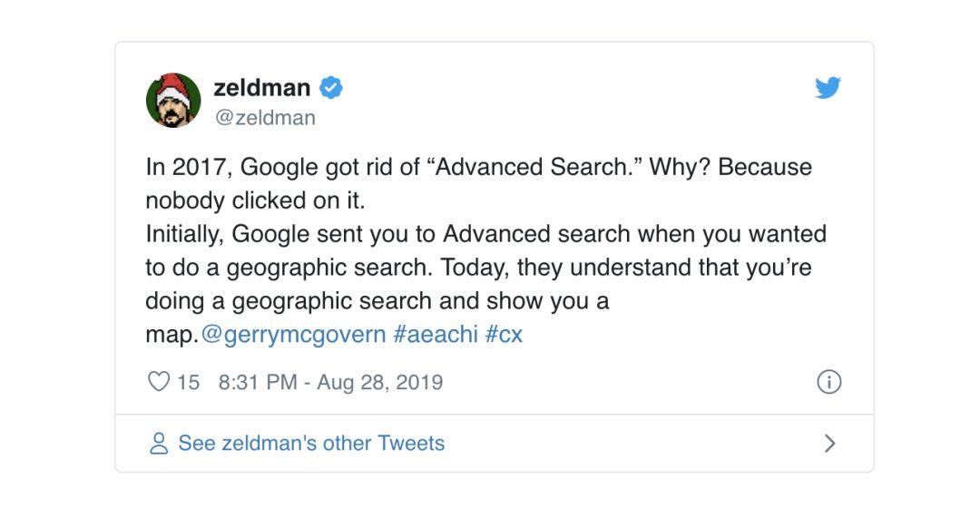The height and width of the screenshot is (508, 980).
Task: See zeldman's other Tweets
Action: coord(311,443)
